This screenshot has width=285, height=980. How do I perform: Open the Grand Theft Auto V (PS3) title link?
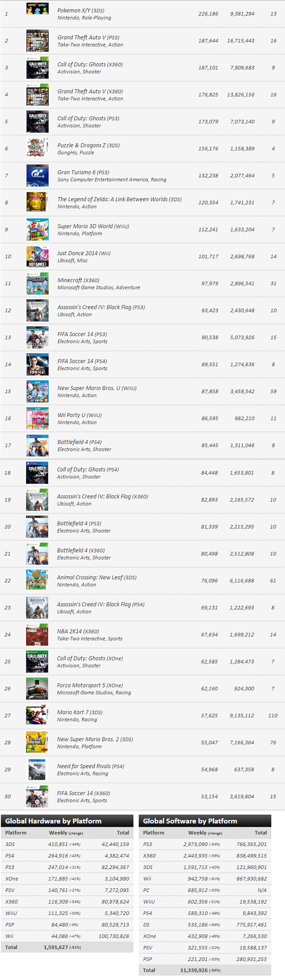tap(88, 38)
